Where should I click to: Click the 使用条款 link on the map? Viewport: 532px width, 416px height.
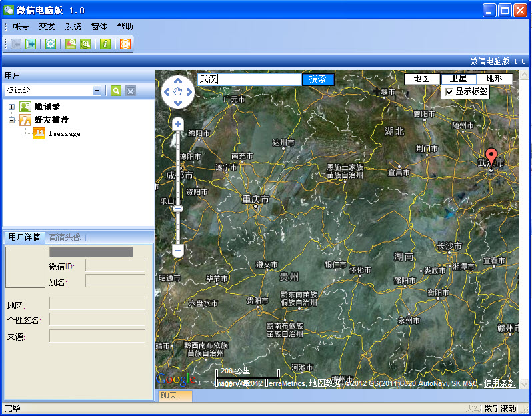tap(499, 383)
